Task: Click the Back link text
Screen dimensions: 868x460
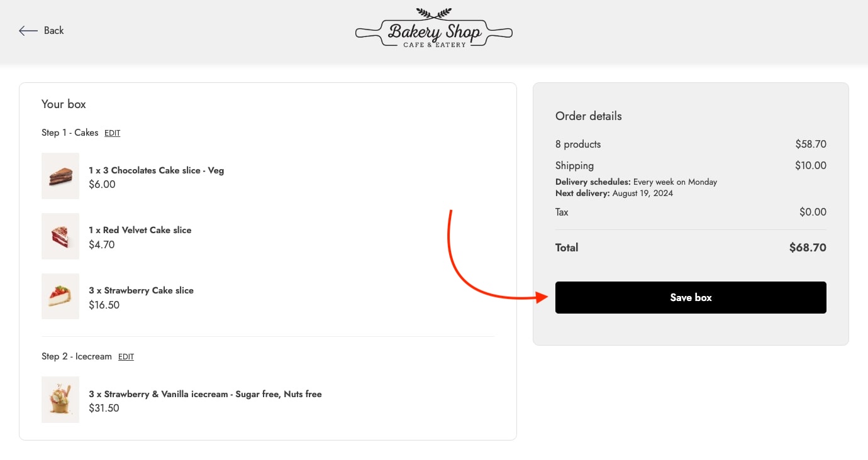Action: tap(53, 31)
